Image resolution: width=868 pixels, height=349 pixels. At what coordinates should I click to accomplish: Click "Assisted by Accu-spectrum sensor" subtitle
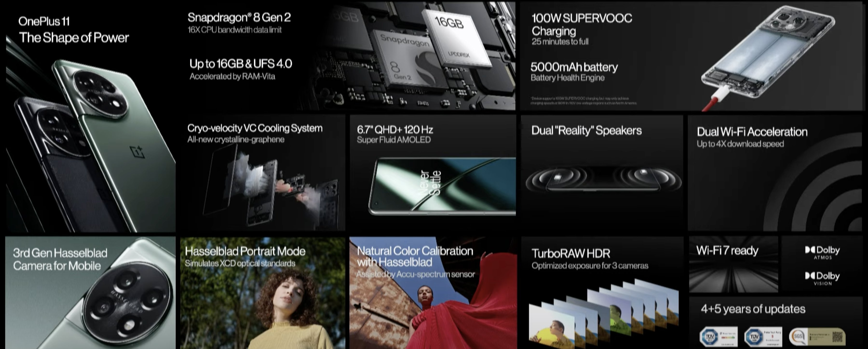point(415,274)
